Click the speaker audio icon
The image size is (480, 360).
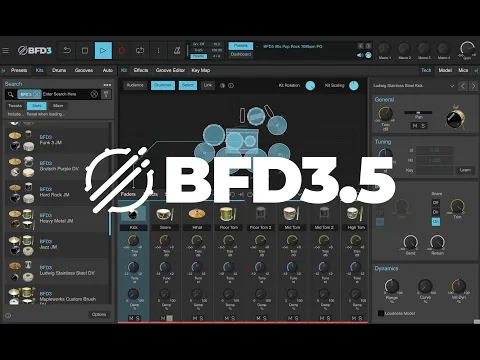point(360,55)
